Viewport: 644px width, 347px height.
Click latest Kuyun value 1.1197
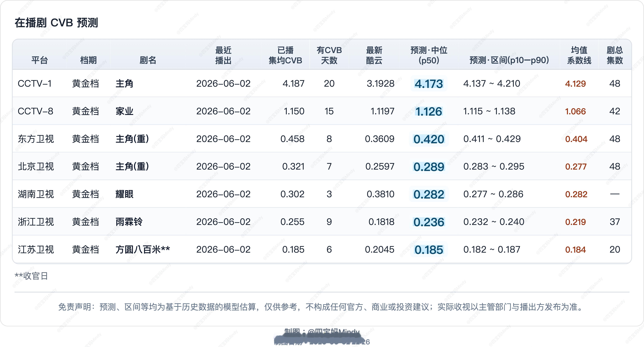click(382, 111)
